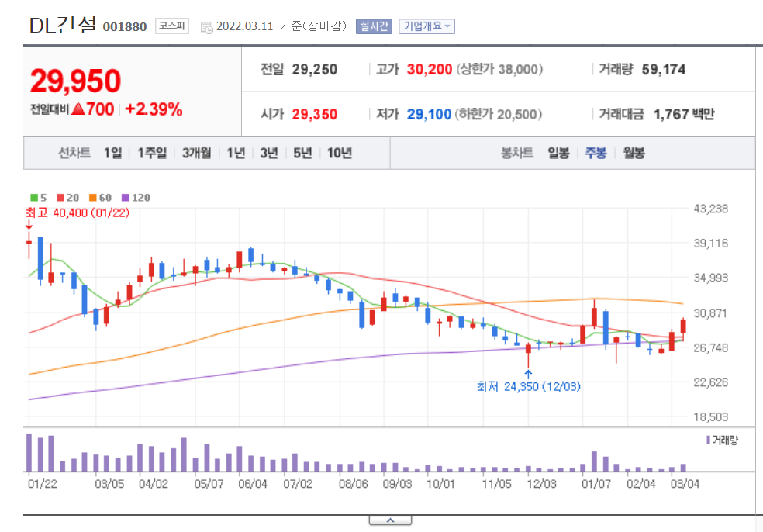
Task: Click the 거래량 59,174 value
Action: click(663, 70)
